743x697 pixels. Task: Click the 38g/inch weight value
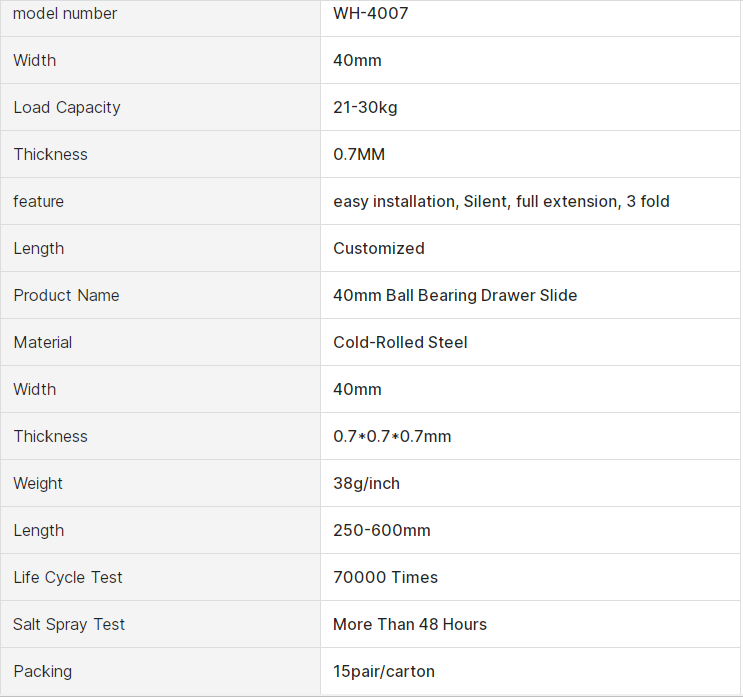point(366,483)
